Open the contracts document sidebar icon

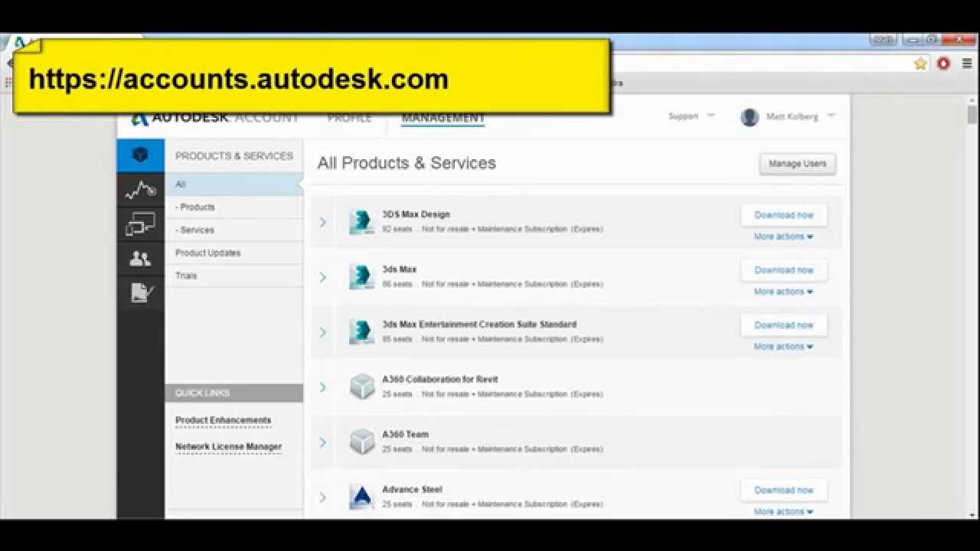tap(142, 292)
